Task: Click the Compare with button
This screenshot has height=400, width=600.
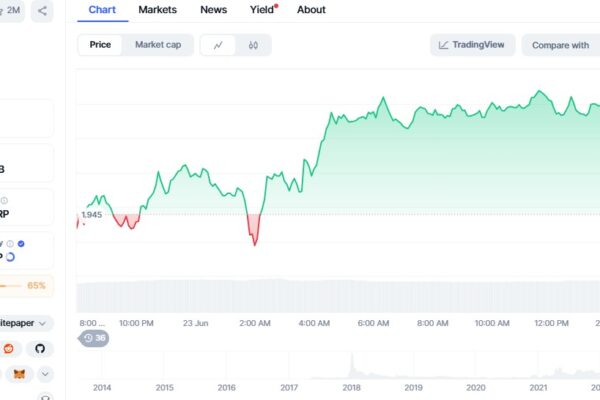Action: point(561,45)
